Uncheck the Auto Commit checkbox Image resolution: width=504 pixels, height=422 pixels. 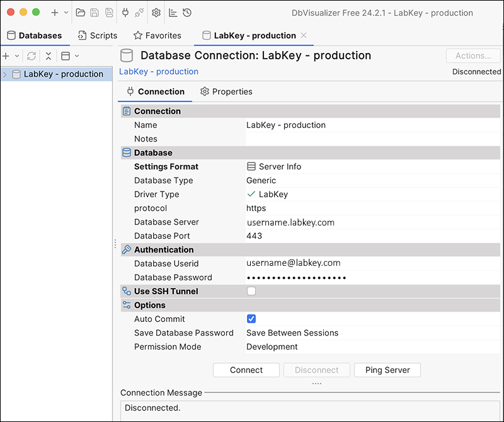coord(251,319)
